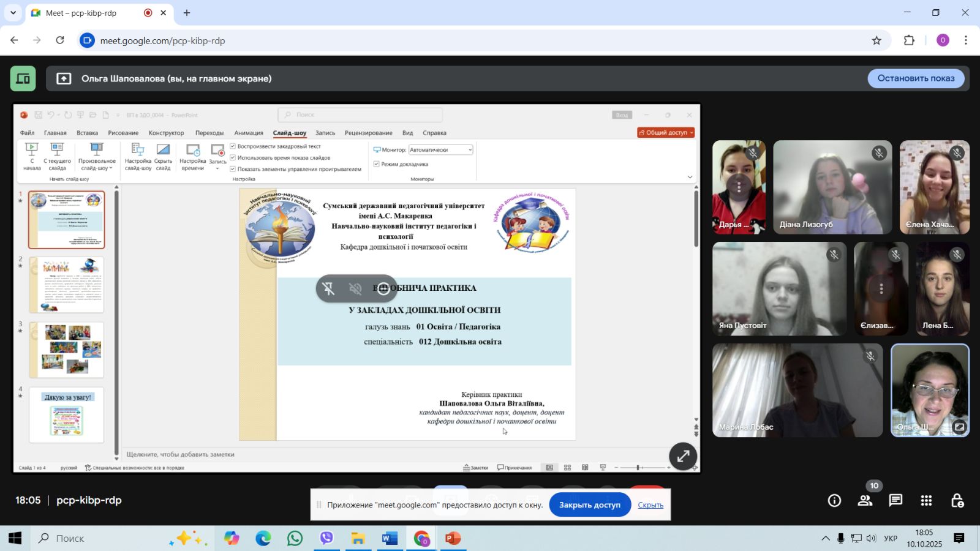Image resolution: width=980 pixels, height=551 pixels.
Task: Expand shared screen with fullscreen arrow icon
Action: pyautogui.click(x=683, y=456)
